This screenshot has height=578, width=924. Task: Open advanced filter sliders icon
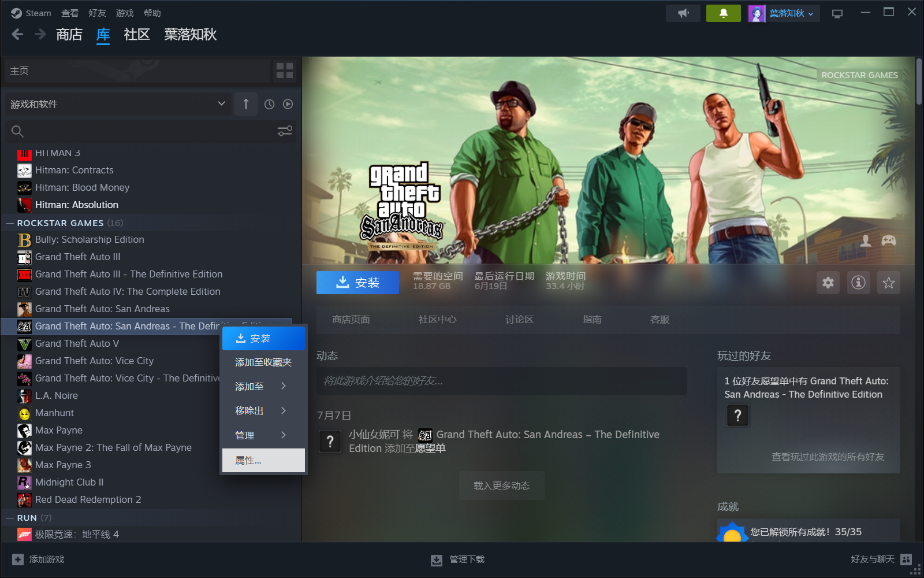tap(285, 131)
